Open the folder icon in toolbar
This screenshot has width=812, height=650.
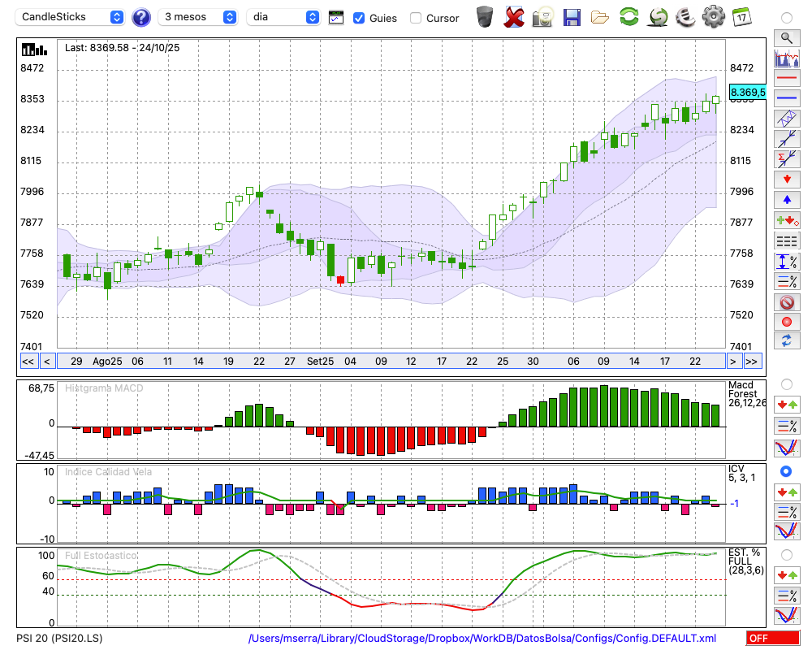tap(600, 17)
